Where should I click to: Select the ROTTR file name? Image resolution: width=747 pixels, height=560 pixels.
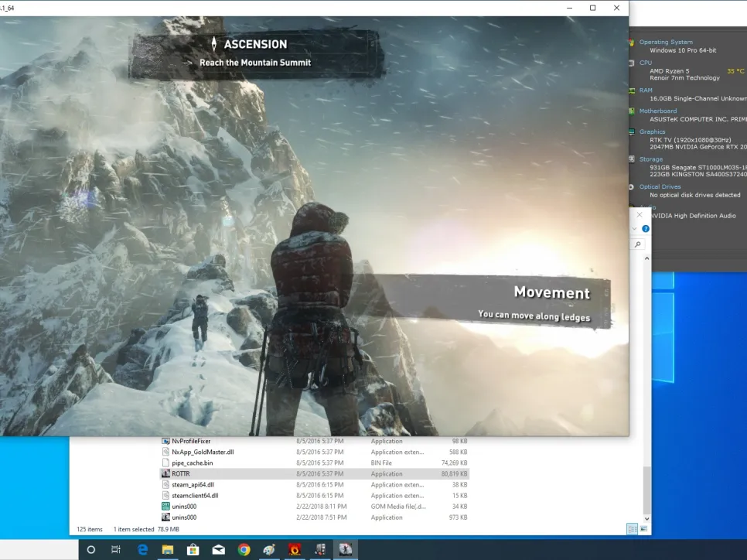tap(181, 473)
